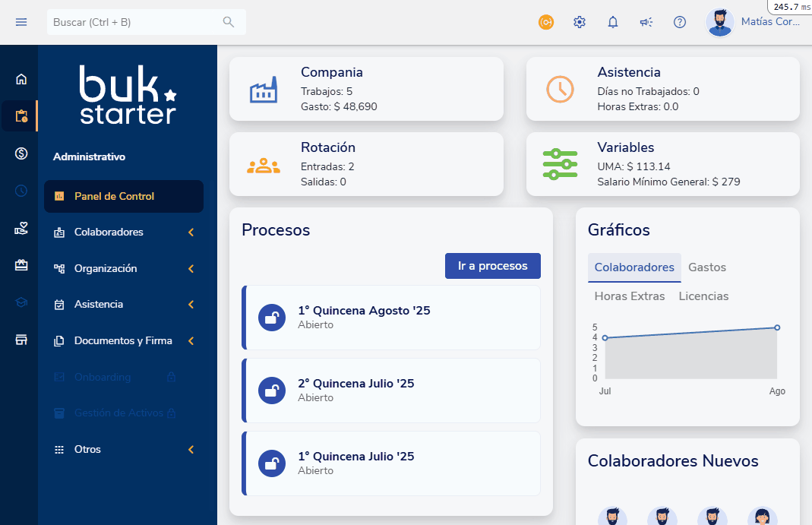Click the locked Onboarding menu item

pyautogui.click(x=124, y=377)
